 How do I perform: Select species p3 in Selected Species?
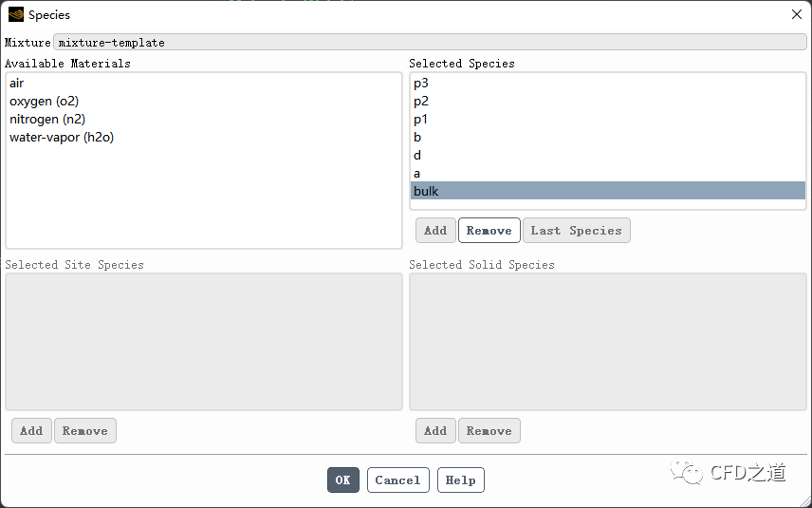pyautogui.click(x=421, y=84)
